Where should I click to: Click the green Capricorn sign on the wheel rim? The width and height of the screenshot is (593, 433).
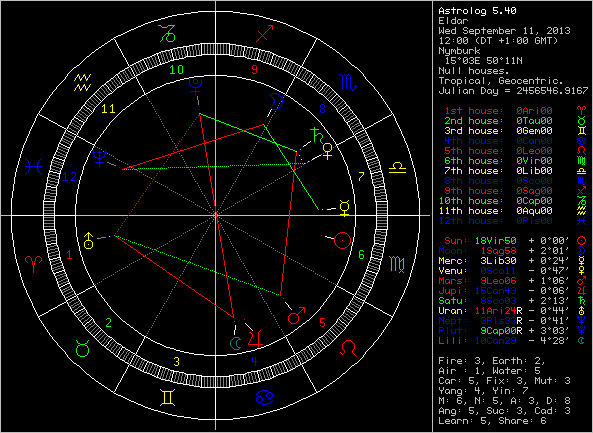(167, 33)
